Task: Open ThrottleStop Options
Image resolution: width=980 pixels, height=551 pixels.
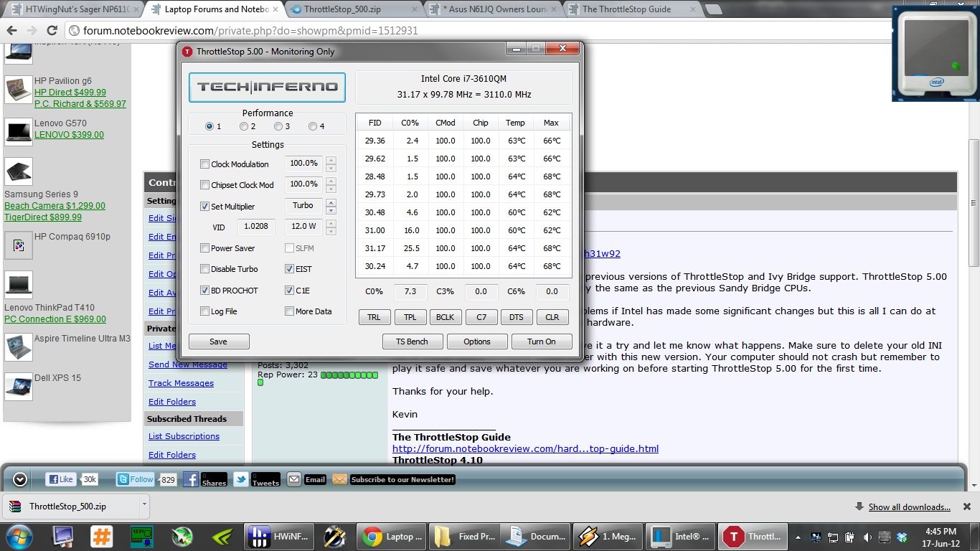Action: coord(477,342)
